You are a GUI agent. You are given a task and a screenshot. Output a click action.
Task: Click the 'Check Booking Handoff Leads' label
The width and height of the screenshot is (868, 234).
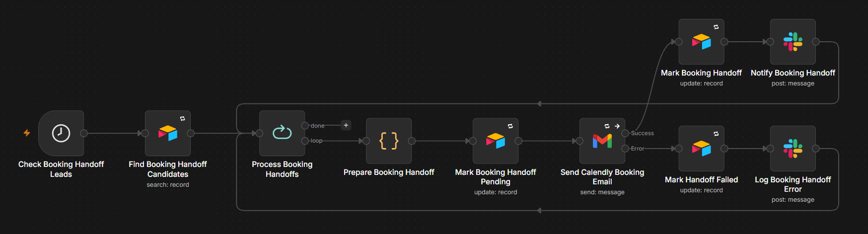point(61,169)
